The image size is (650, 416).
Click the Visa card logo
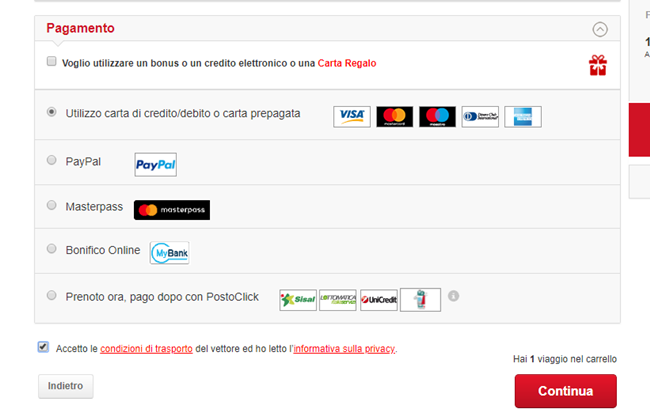[352, 116]
